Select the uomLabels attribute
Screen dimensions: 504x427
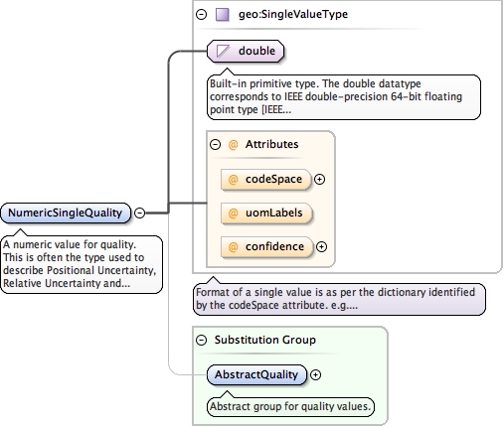[266, 213]
